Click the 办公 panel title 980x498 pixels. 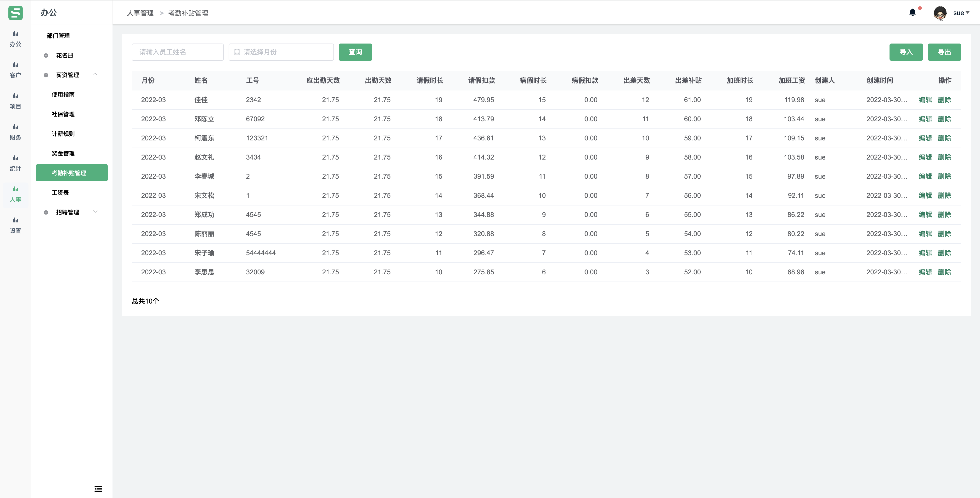[x=49, y=12]
